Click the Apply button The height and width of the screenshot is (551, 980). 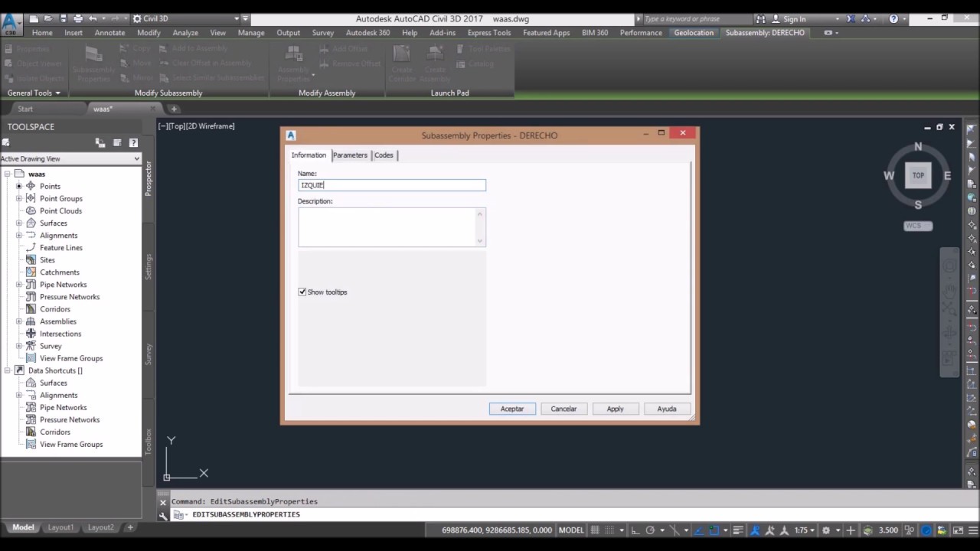click(x=616, y=409)
